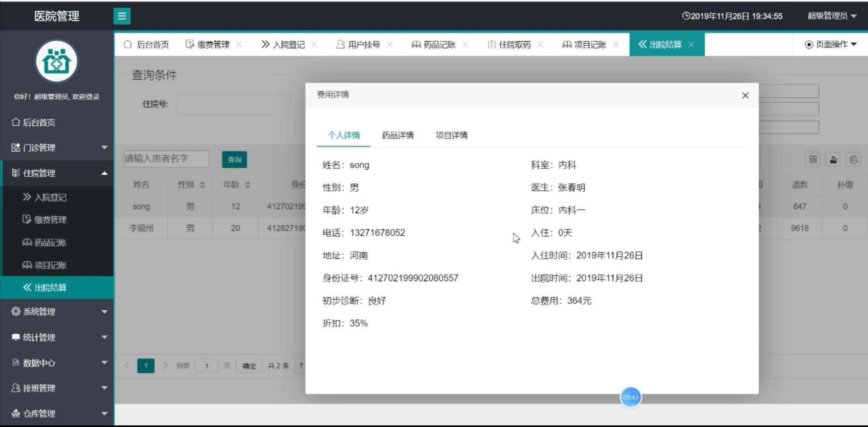Switch to the 项目详情 tab

[451, 135]
